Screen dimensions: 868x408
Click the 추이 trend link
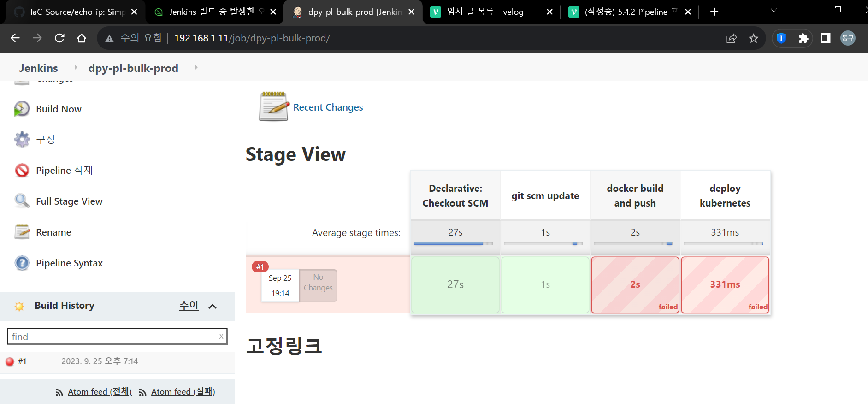[x=189, y=305]
